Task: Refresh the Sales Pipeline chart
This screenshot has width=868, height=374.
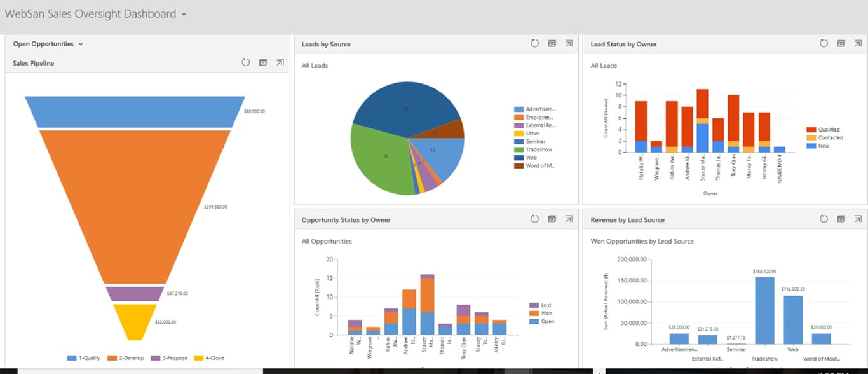Action: tap(246, 62)
